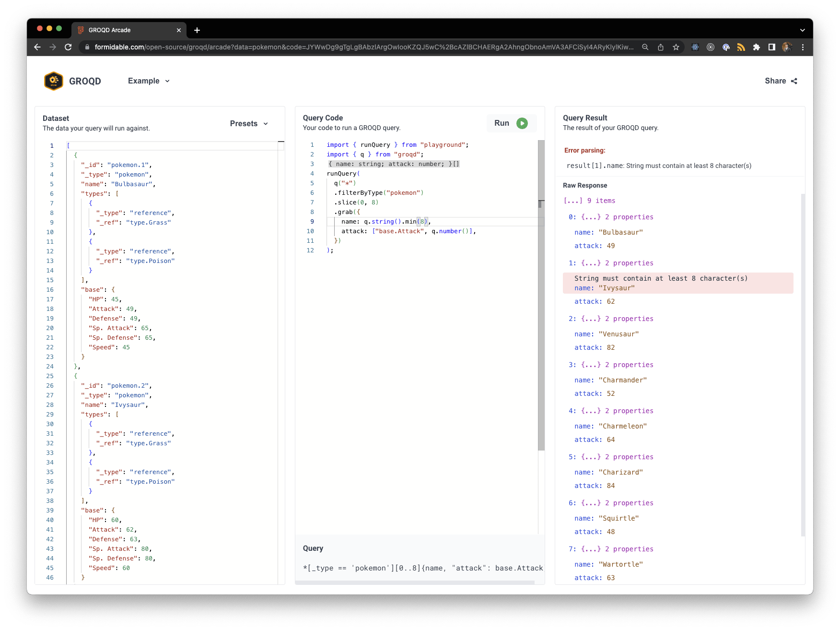Collapse result item 3 properties
This screenshot has width=840, height=630.
click(611, 365)
